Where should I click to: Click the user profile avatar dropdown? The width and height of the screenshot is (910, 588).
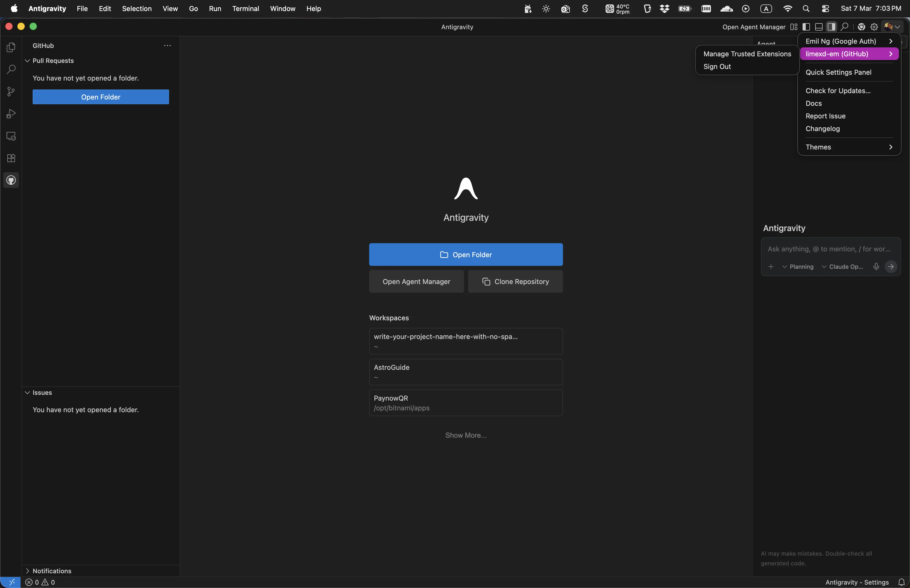[892, 27]
